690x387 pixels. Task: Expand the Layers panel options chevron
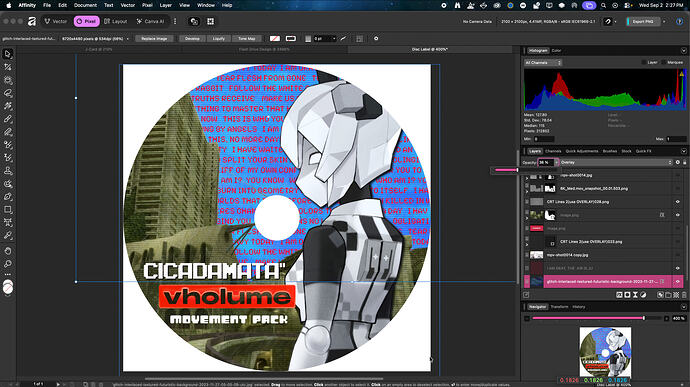(683, 151)
